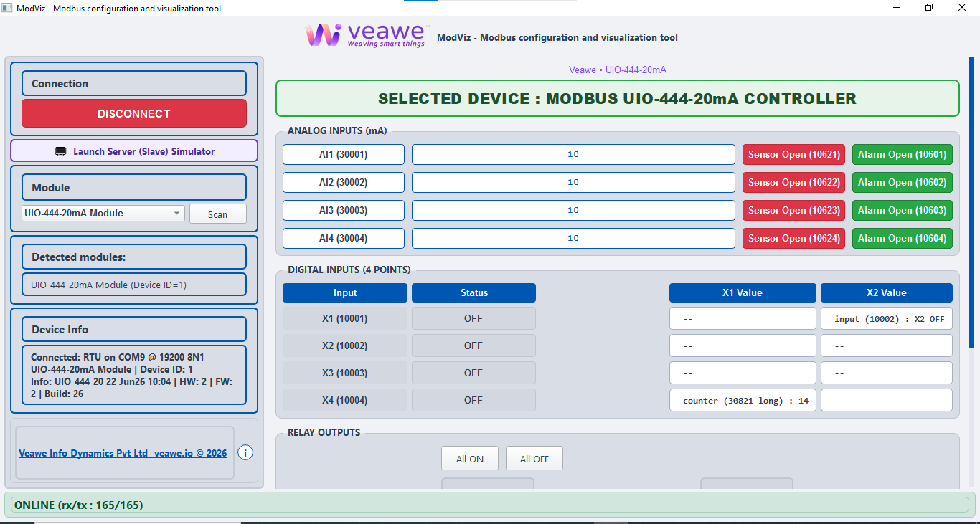Click the X2 (10002) input label
The image size is (980, 524).
[x=345, y=346]
